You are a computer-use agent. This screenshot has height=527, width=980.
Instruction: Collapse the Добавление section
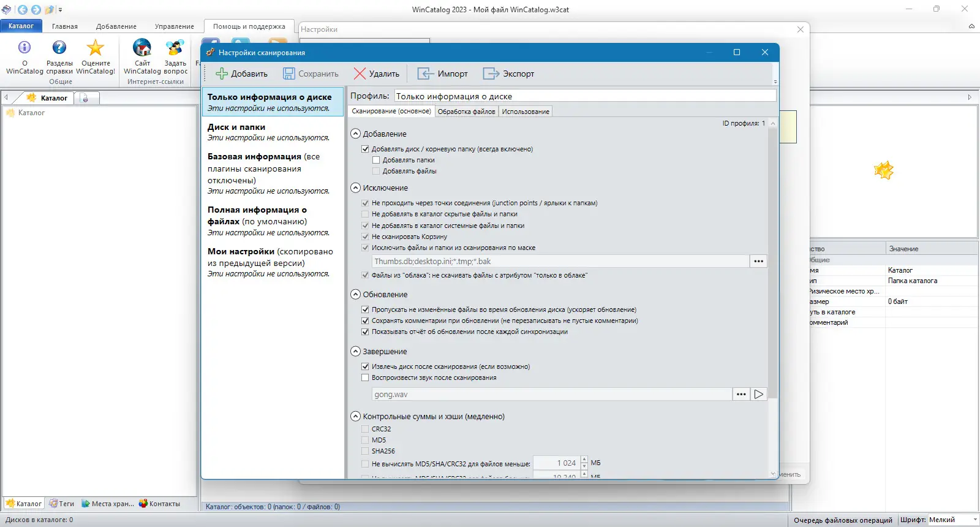pyautogui.click(x=355, y=134)
